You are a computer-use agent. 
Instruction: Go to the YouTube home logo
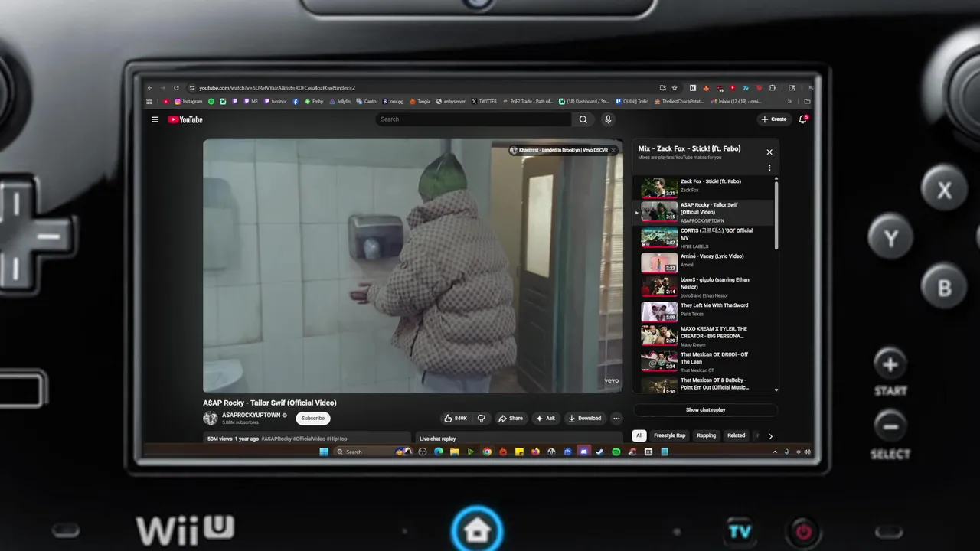coord(185,119)
